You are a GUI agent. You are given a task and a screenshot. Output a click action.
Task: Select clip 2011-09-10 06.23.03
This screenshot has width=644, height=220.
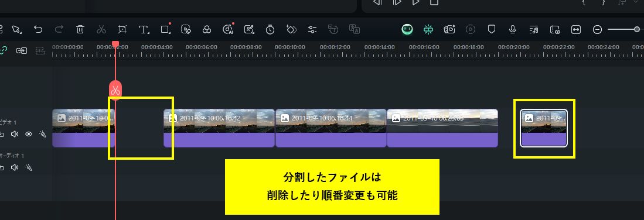pyautogui.click(x=442, y=128)
